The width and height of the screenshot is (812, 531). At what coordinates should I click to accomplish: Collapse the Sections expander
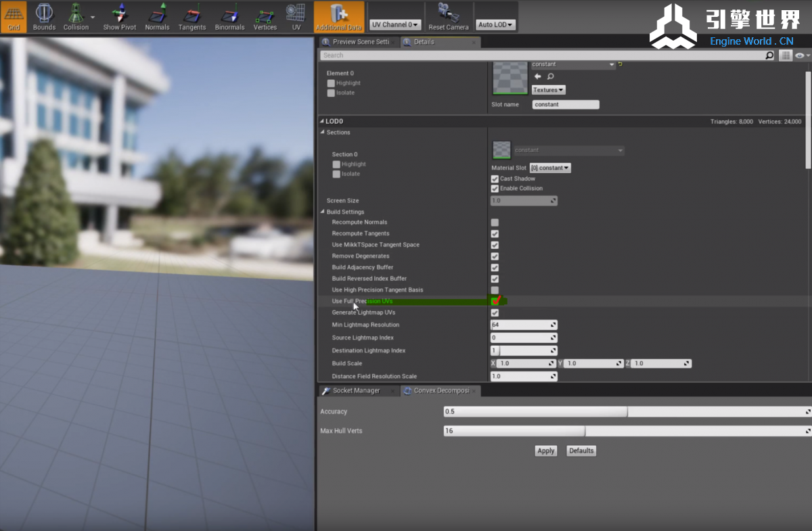(x=323, y=133)
